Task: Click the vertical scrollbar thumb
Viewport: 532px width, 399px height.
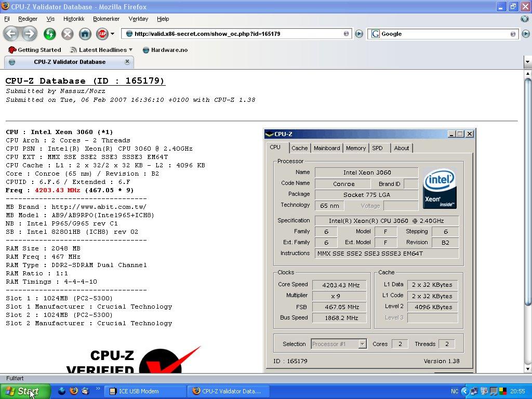Action: (528, 192)
